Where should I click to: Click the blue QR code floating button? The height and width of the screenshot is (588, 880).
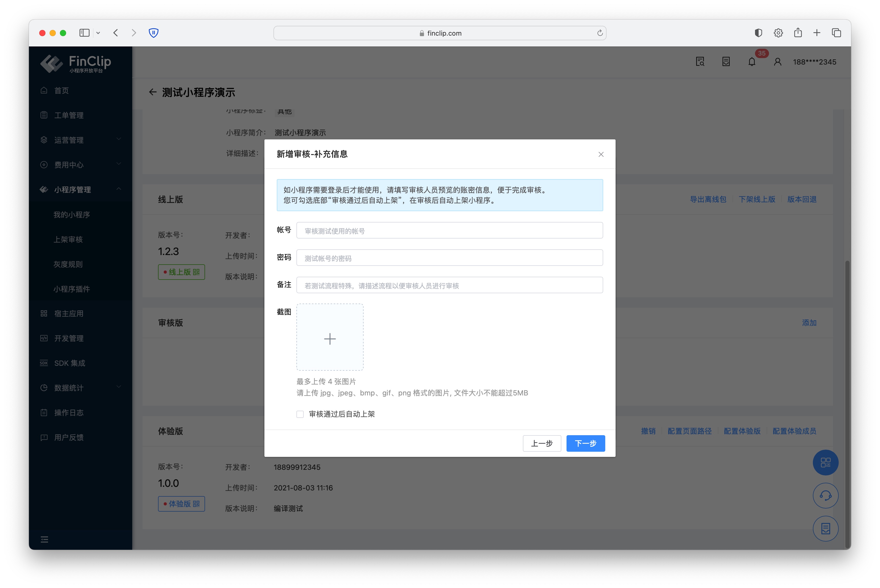[825, 462]
